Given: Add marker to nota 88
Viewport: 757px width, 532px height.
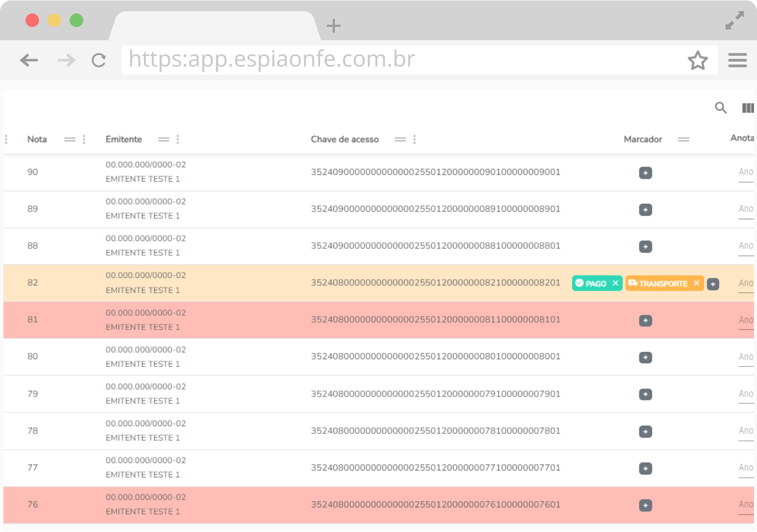Looking at the screenshot, I should (645, 247).
